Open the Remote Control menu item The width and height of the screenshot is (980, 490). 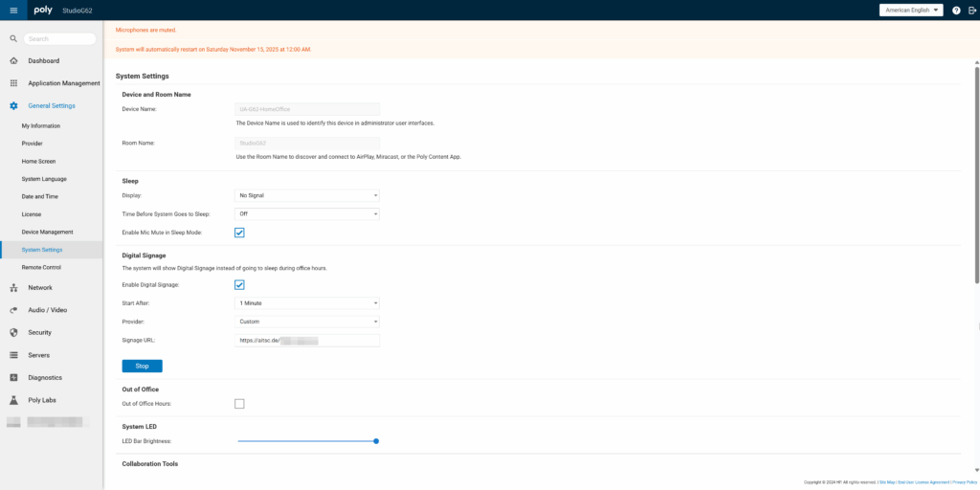click(41, 267)
